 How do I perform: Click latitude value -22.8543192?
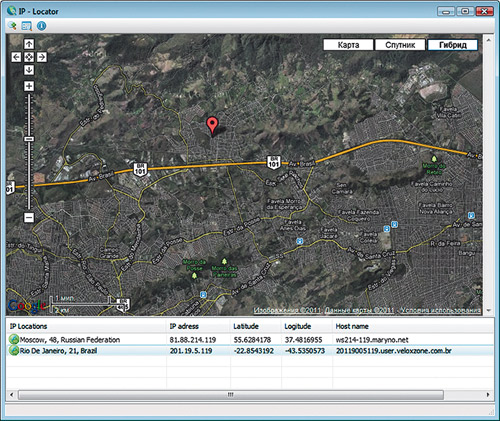(253, 351)
